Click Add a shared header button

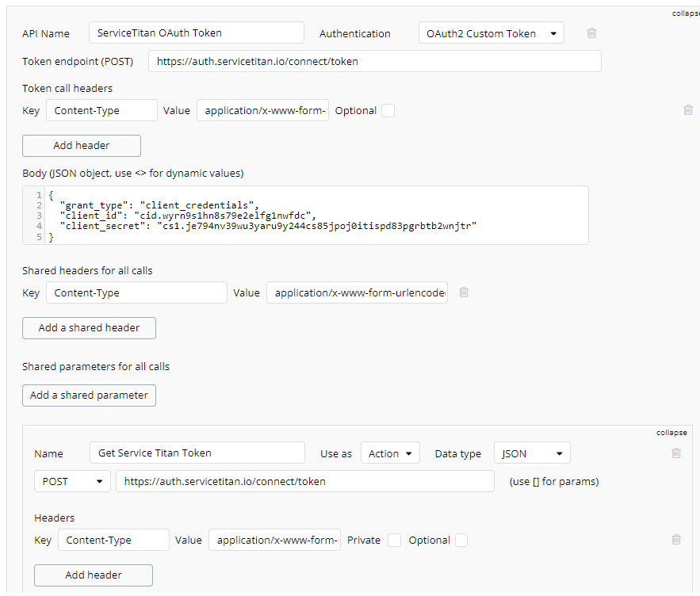[89, 328]
